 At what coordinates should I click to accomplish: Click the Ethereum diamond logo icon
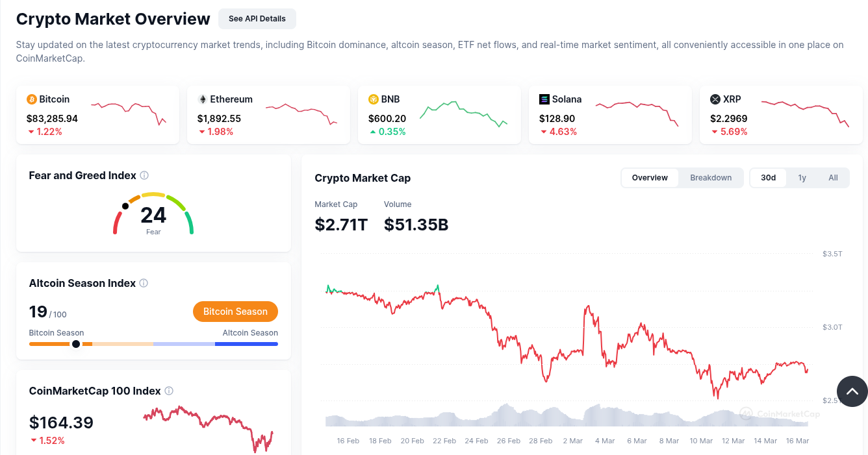203,99
